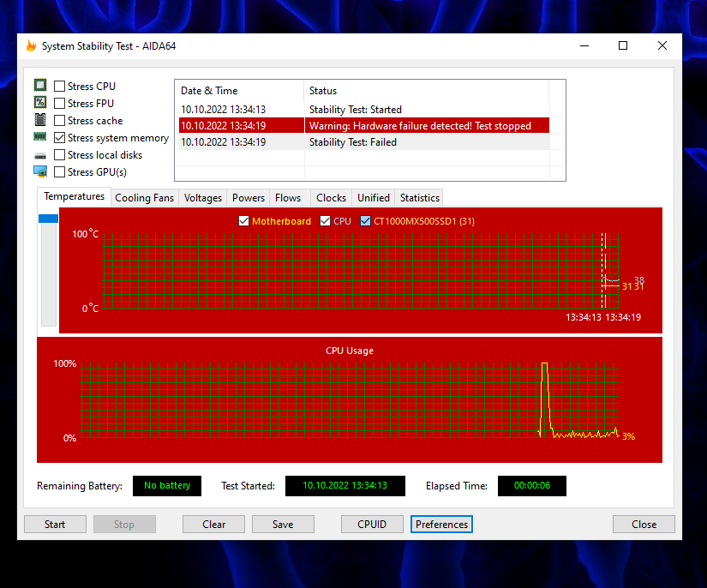Click the Save button
Image resolution: width=707 pixels, height=588 pixels.
(283, 525)
